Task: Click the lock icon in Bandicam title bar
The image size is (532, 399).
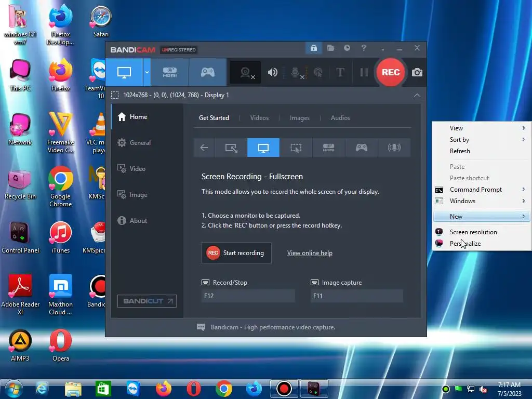Action: tap(313, 48)
